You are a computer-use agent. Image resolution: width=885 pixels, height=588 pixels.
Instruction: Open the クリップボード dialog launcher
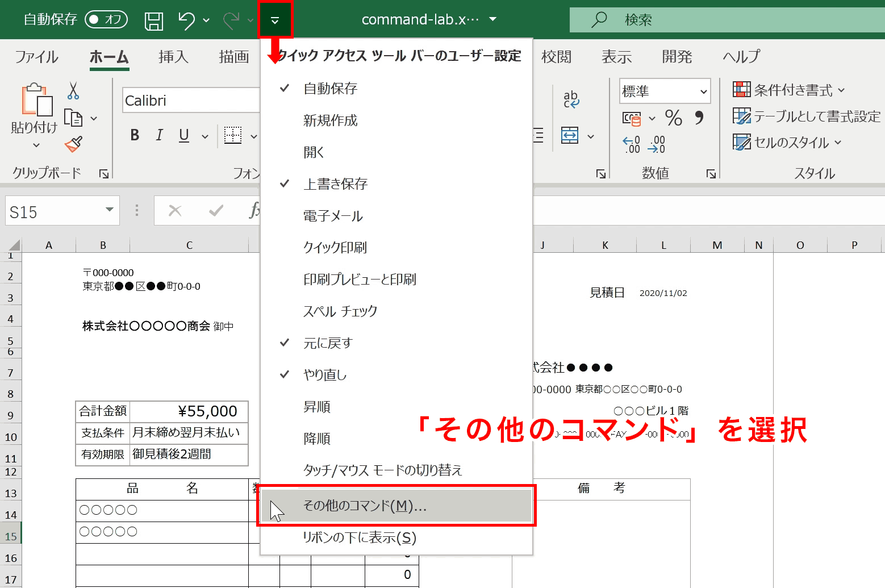pyautogui.click(x=104, y=174)
